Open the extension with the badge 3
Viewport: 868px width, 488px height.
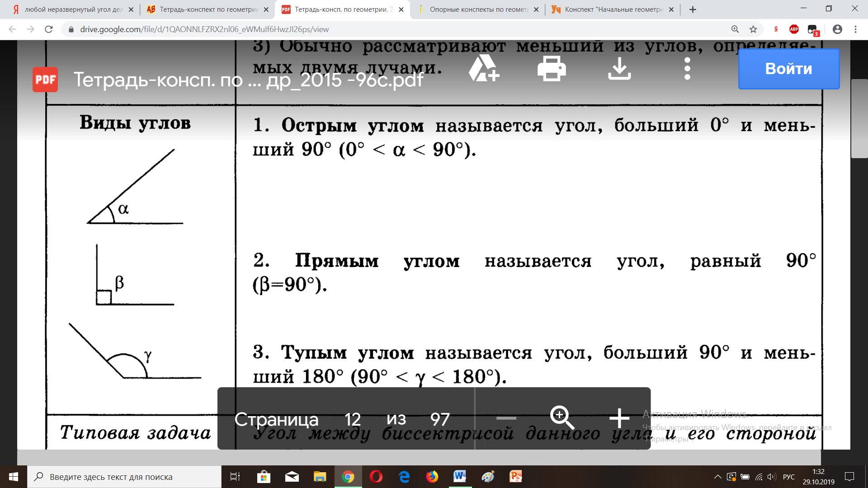pyautogui.click(x=813, y=30)
